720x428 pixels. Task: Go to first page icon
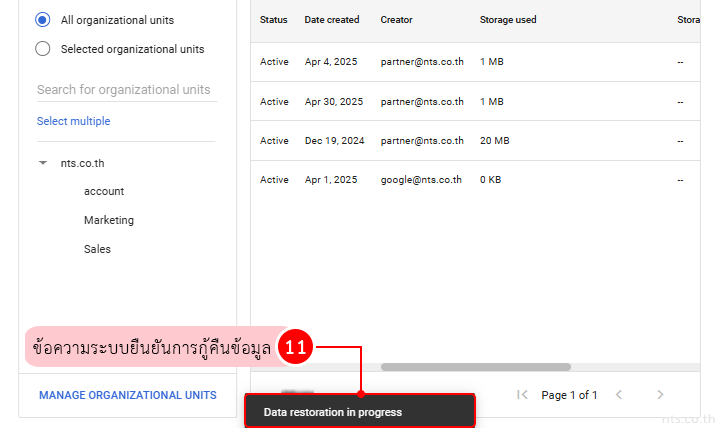(x=522, y=395)
